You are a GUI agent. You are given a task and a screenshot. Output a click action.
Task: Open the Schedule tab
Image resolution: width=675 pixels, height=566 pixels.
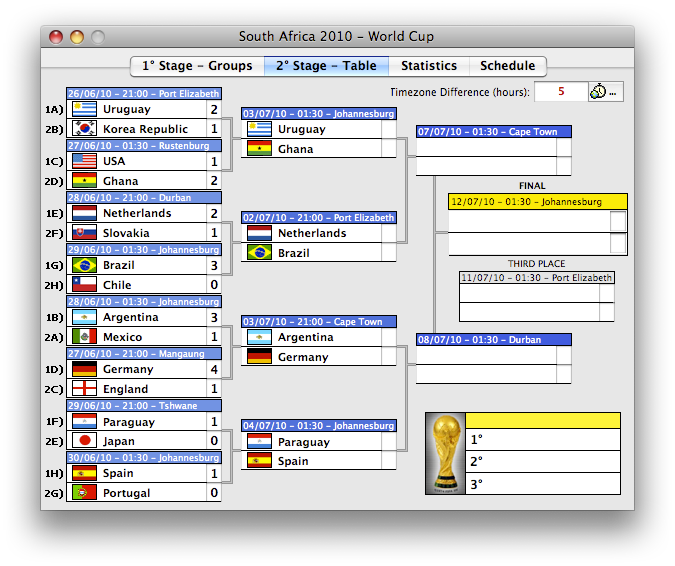tap(508, 66)
